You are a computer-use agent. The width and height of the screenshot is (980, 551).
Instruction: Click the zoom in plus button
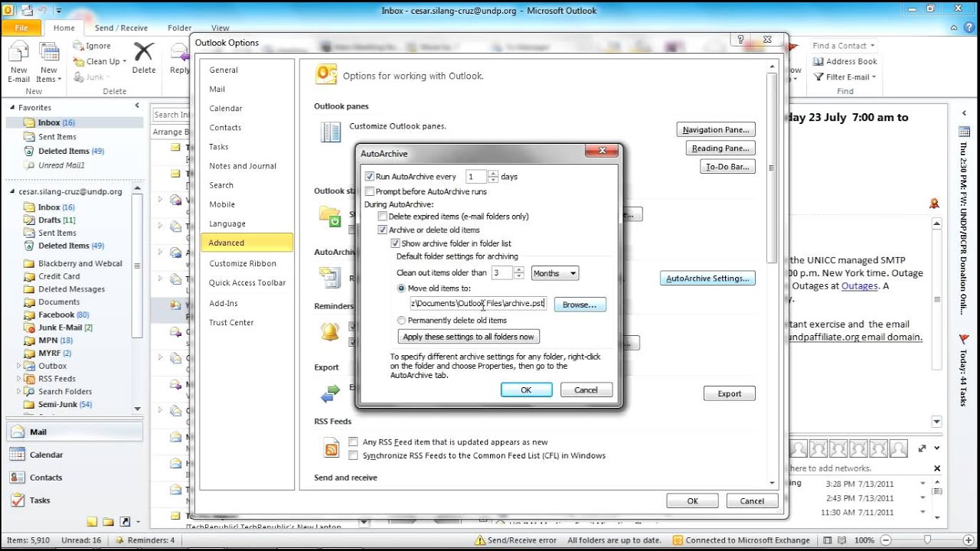click(969, 540)
